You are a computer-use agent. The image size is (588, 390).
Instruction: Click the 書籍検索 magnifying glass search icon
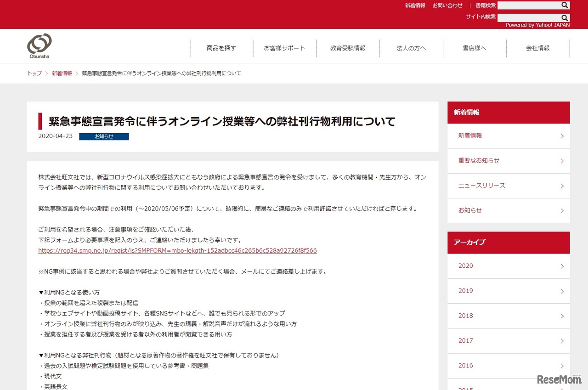pyautogui.click(x=564, y=5)
